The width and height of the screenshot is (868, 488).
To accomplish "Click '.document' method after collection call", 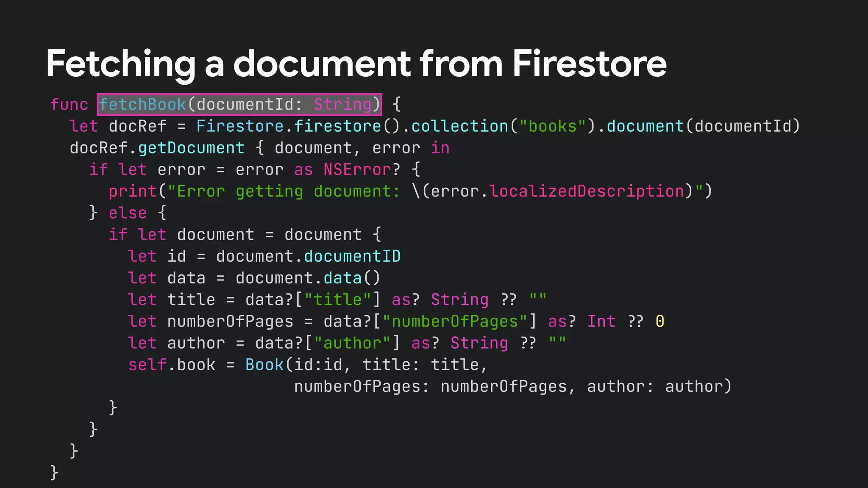I will point(640,126).
